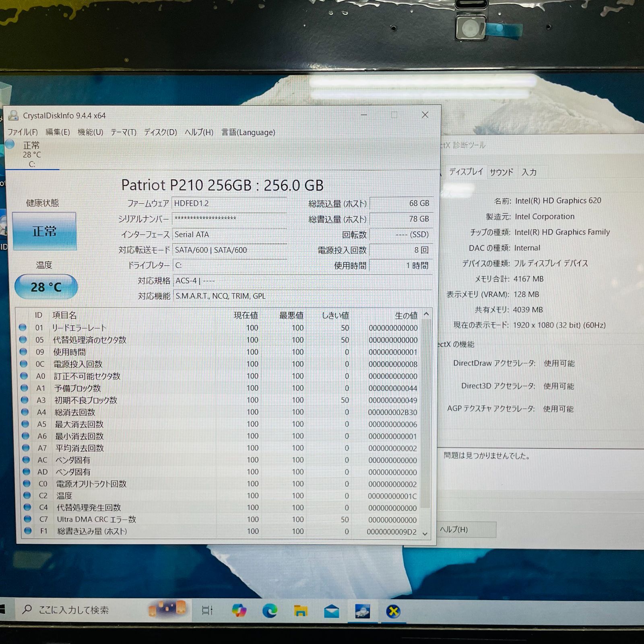This screenshot has height=644, width=644.
Task: Click the status dot for 09 使用時間
Action: tap(23, 352)
